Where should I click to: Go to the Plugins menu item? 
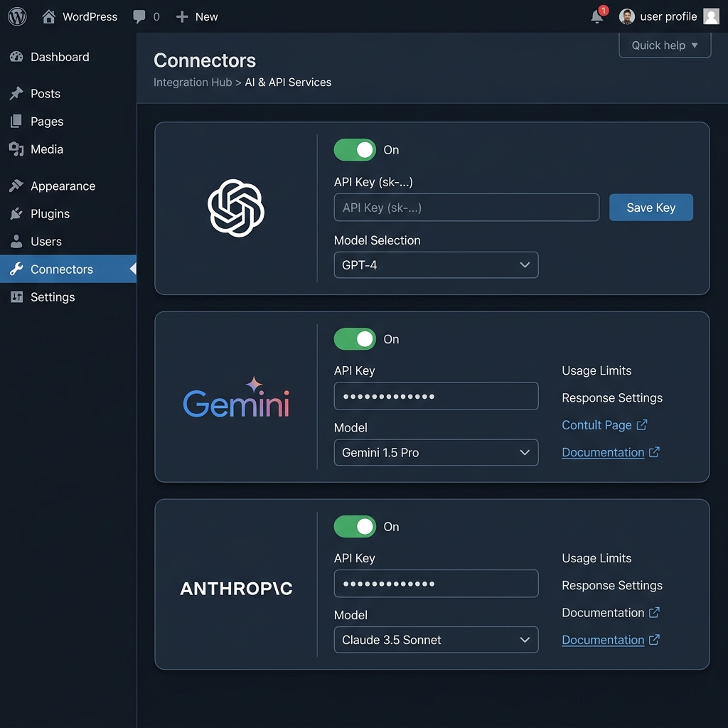click(x=68, y=213)
